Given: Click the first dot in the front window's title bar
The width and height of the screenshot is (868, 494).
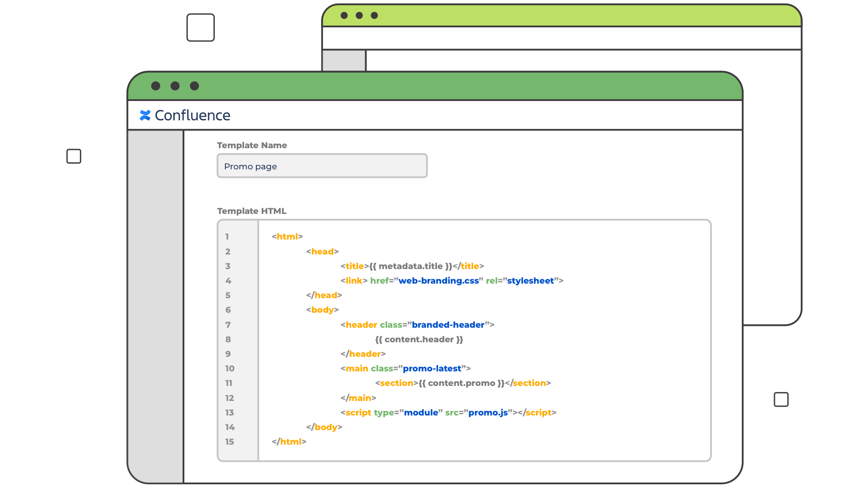Looking at the screenshot, I should 156,86.
